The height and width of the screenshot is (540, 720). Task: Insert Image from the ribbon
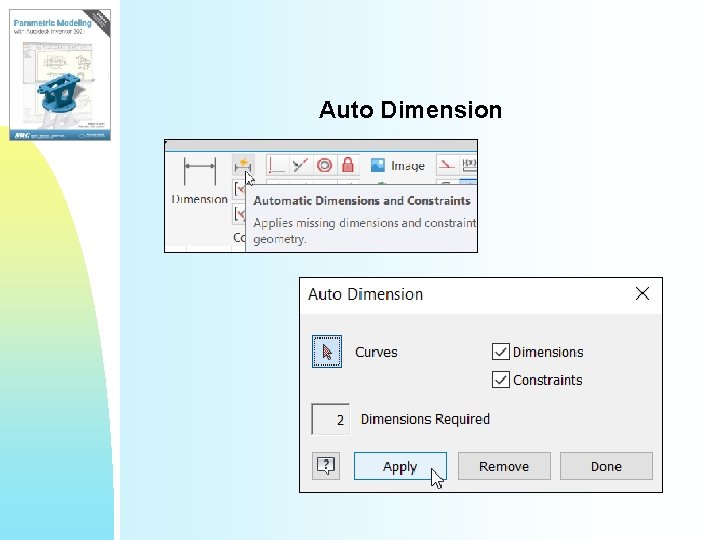tap(398, 166)
